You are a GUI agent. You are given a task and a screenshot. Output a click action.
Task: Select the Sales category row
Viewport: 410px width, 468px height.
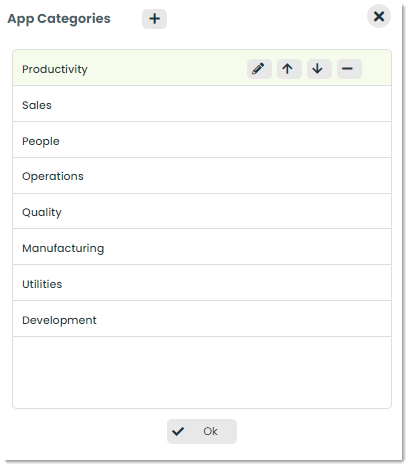pyautogui.click(x=202, y=104)
